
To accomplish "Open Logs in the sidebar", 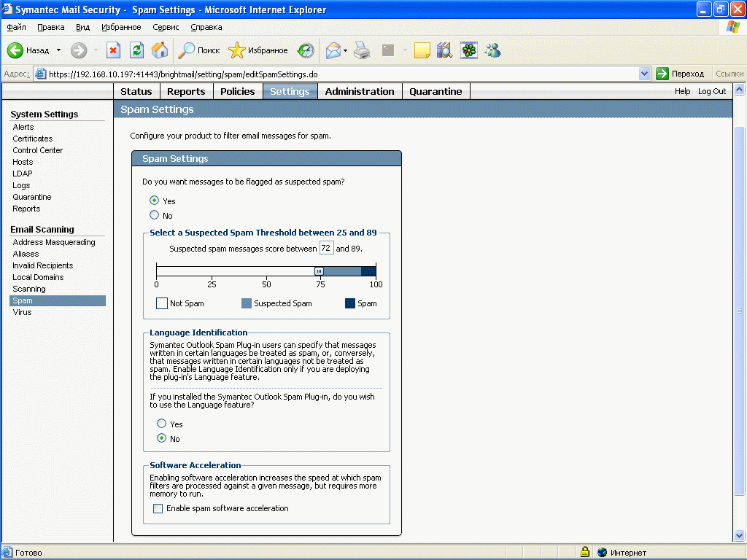I will 21,185.
